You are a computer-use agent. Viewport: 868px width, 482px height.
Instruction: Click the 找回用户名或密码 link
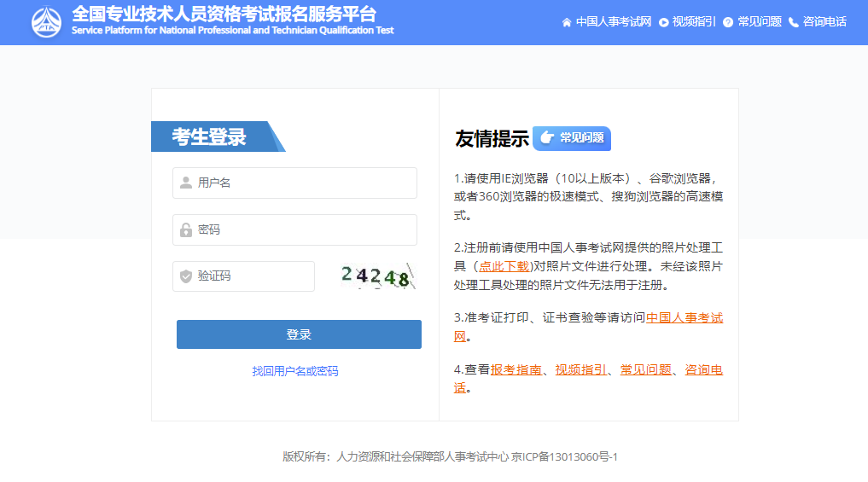click(x=295, y=371)
